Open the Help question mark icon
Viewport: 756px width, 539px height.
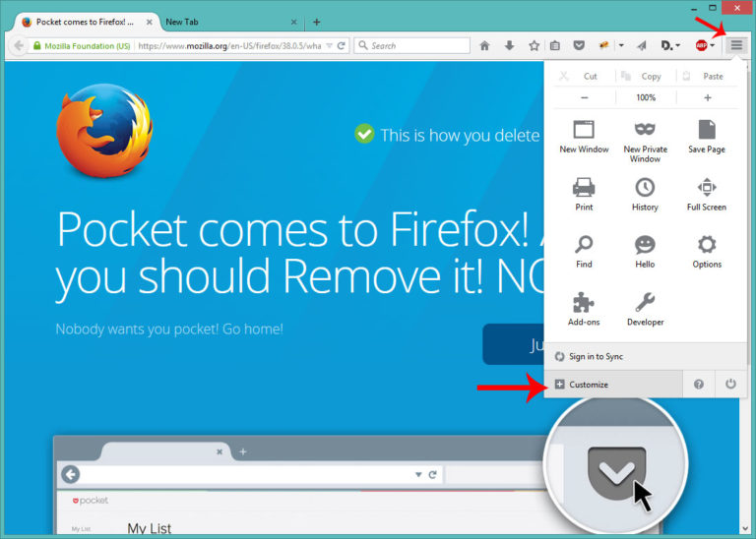pos(699,384)
